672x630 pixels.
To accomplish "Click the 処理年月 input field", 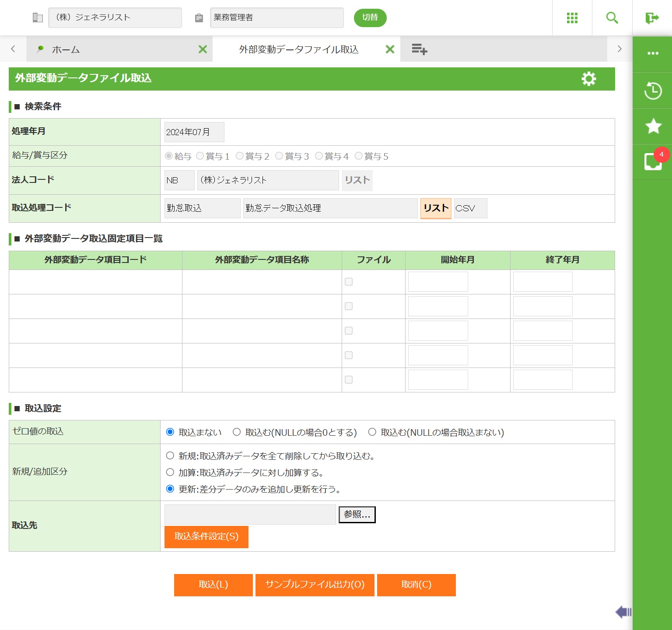I will pyautogui.click(x=194, y=132).
